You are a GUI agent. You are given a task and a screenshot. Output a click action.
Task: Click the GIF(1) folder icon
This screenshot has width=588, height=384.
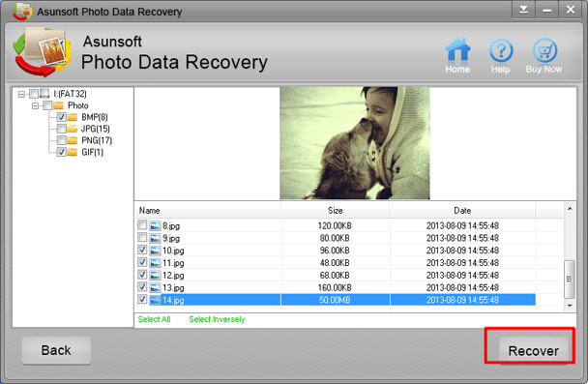(x=72, y=152)
